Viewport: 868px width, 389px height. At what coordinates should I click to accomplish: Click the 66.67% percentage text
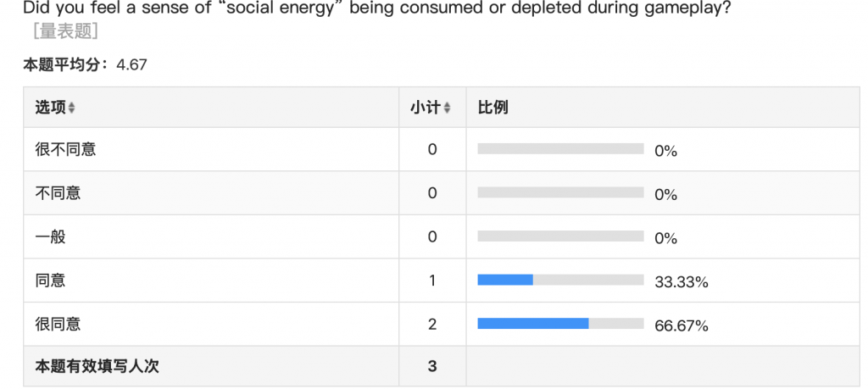pos(682,325)
